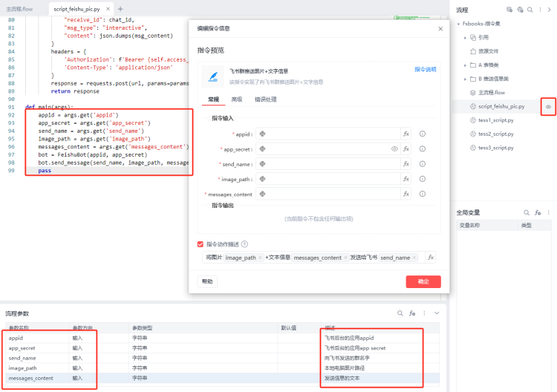The height and width of the screenshot is (392, 557).
Task: Click fx add icon in 全局变量 panel
Action: click(x=538, y=212)
